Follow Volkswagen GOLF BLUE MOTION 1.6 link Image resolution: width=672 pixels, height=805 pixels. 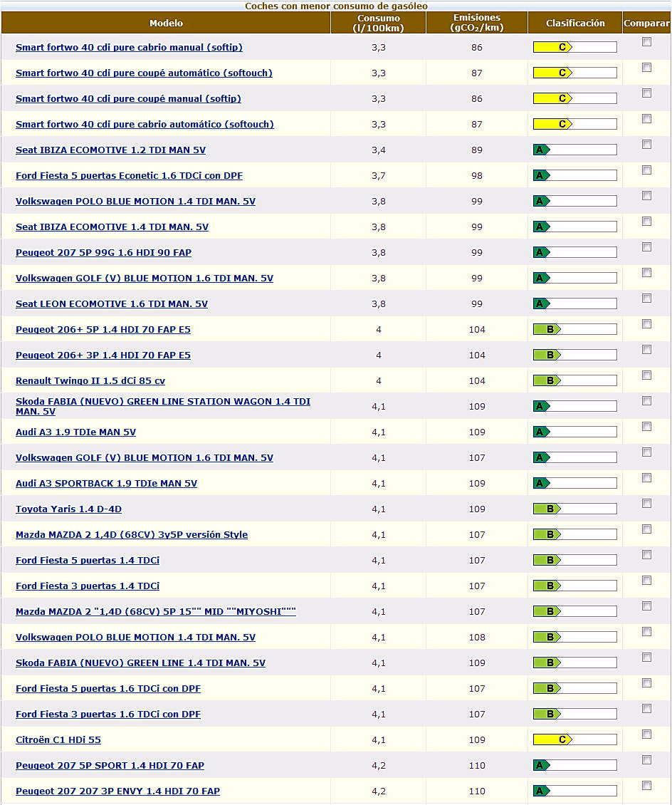tap(144, 278)
